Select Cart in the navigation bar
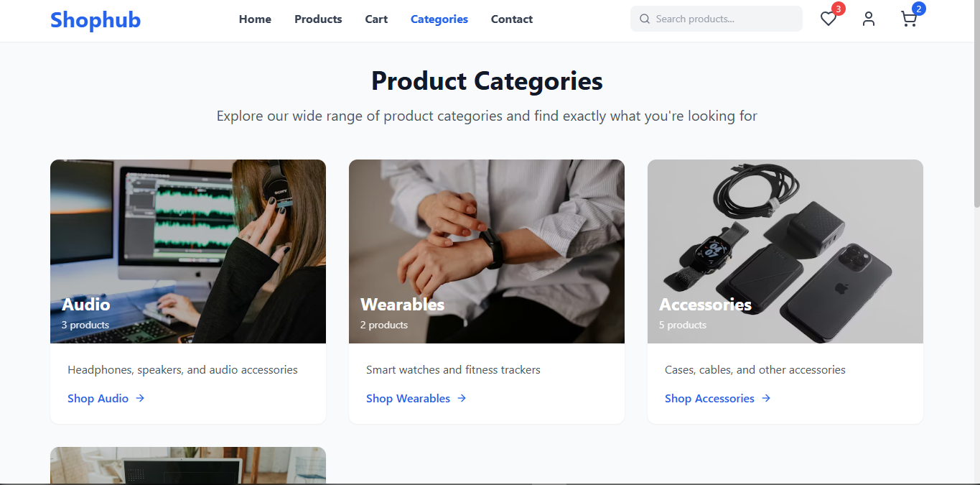 coord(376,19)
